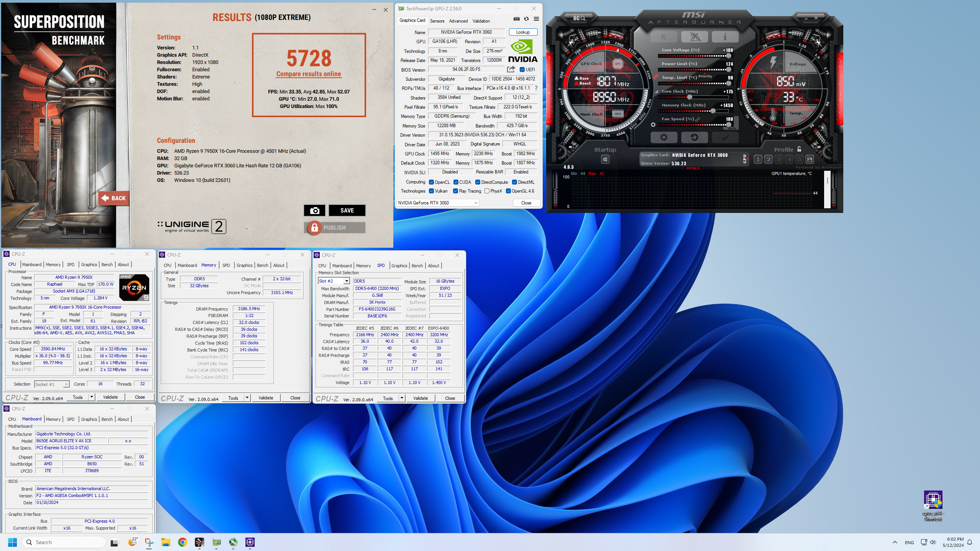The width and height of the screenshot is (980, 551).
Task: Show hidden system tray icons chevron
Action: 895,542
